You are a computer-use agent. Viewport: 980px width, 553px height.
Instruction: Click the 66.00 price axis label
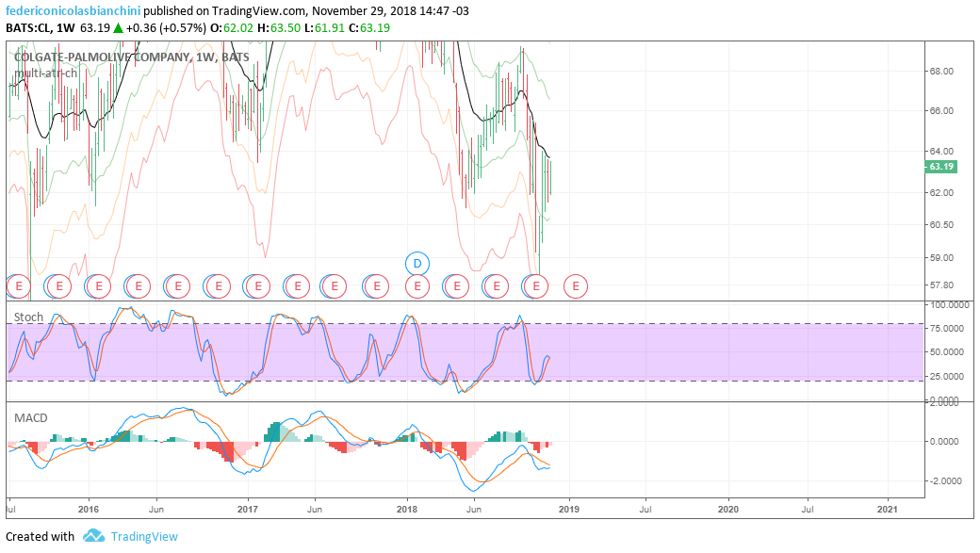point(942,110)
